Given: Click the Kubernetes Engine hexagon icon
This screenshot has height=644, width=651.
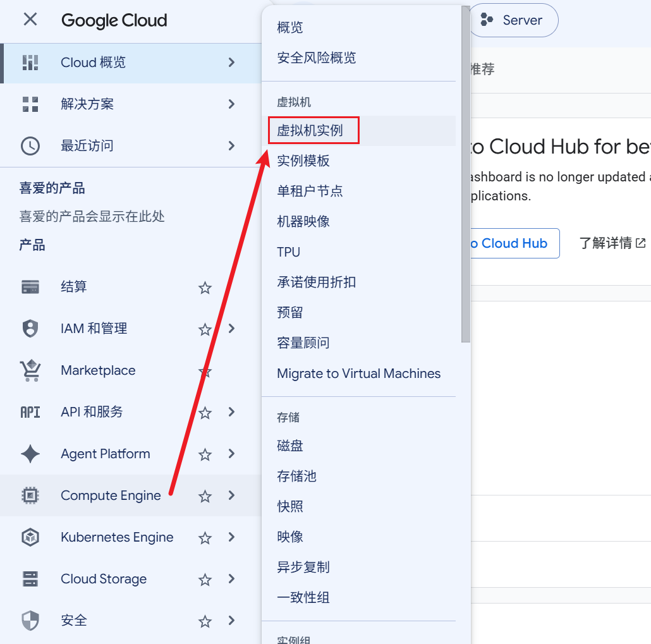Looking at the screenshot, I should click(30, 537).
